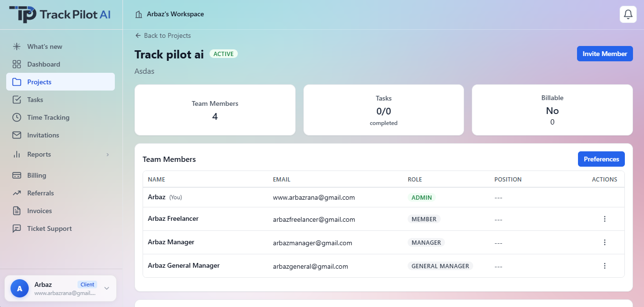This screenshot has width=644, height=307.
Task: Open the notifications bell
Action: pos(628,14)
